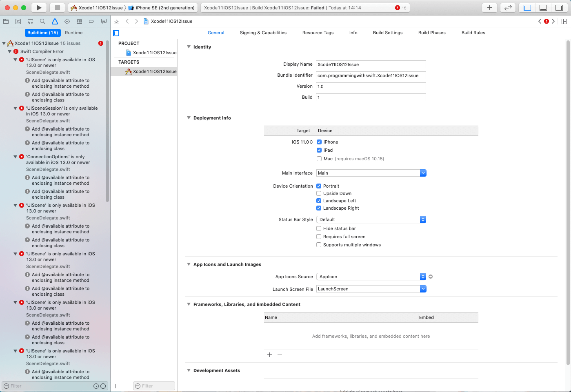Image resolution: width=571 pixels, height=392 pixels.
Task: Click the Library plus button in toolbar
Action: [489, 8]
